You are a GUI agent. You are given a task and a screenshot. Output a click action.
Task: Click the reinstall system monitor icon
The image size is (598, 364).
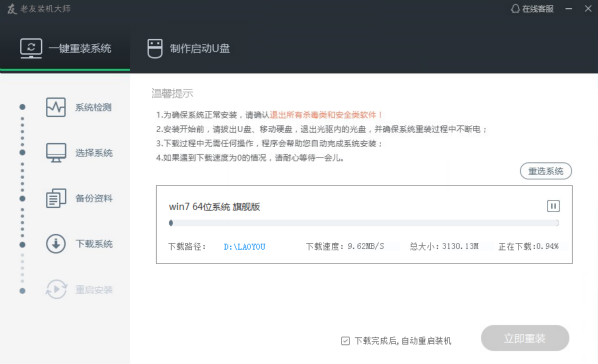[x=31, y=48]
